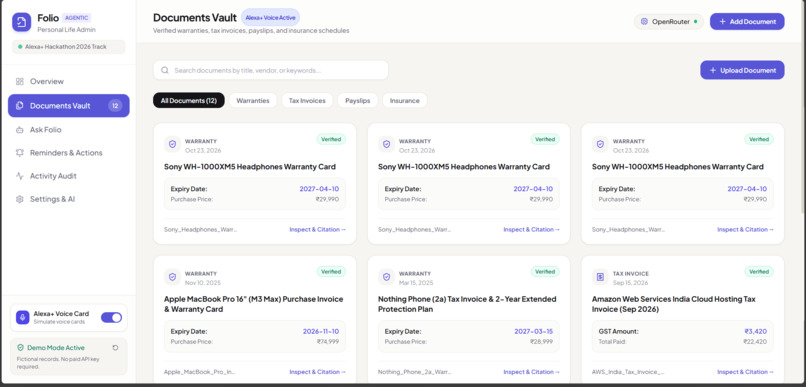
Task: Click purchase price ₹28,999
Action: tap(541, 341)
